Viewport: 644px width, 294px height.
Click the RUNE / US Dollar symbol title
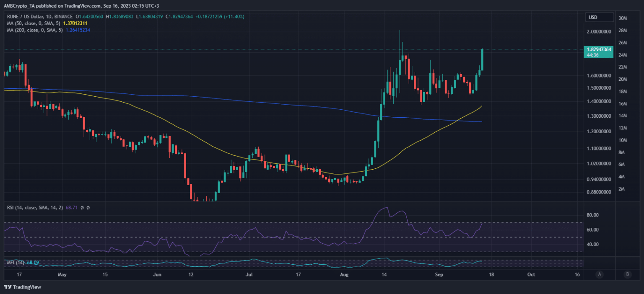pyautogui.click(x=26, y=16)
